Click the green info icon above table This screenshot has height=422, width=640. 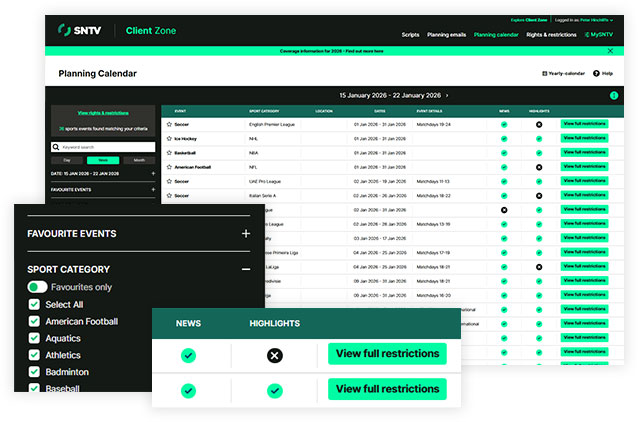coord(613,95)
